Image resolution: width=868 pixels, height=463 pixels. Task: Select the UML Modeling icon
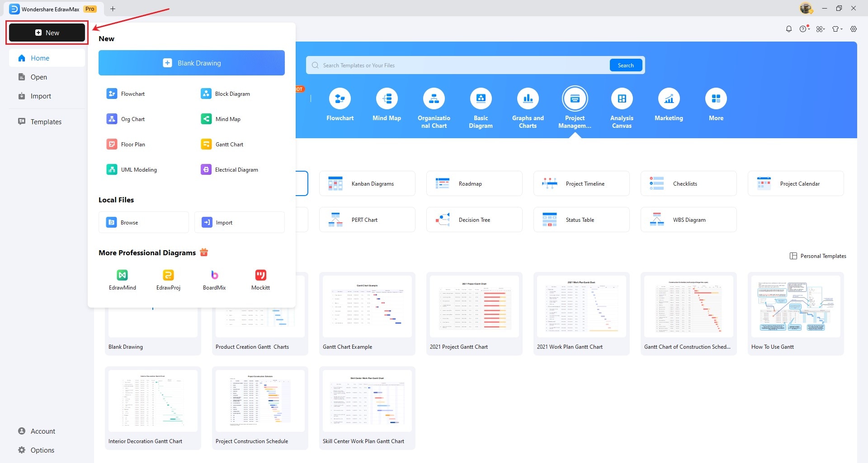pyautogui.click(x=111, y=169)
